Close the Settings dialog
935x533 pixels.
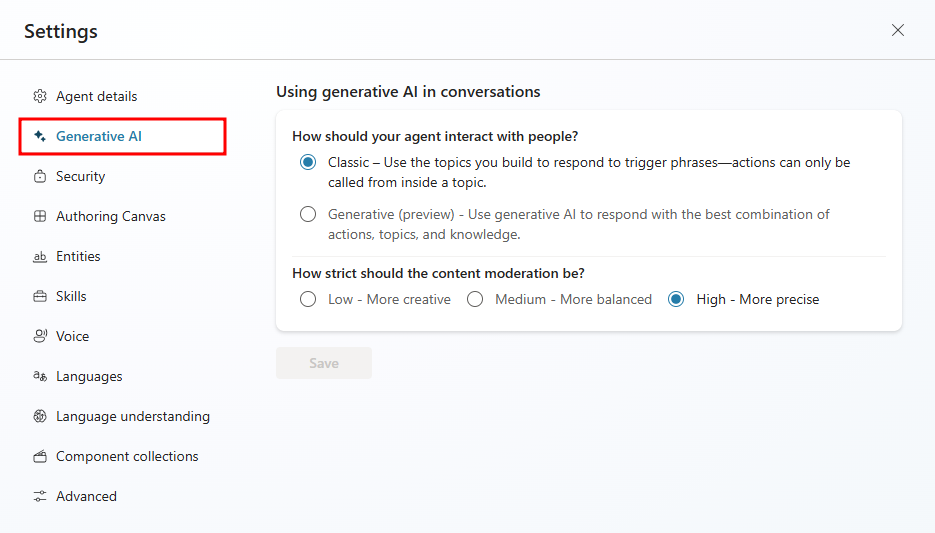pyautogui.click(x=898, y=31)
